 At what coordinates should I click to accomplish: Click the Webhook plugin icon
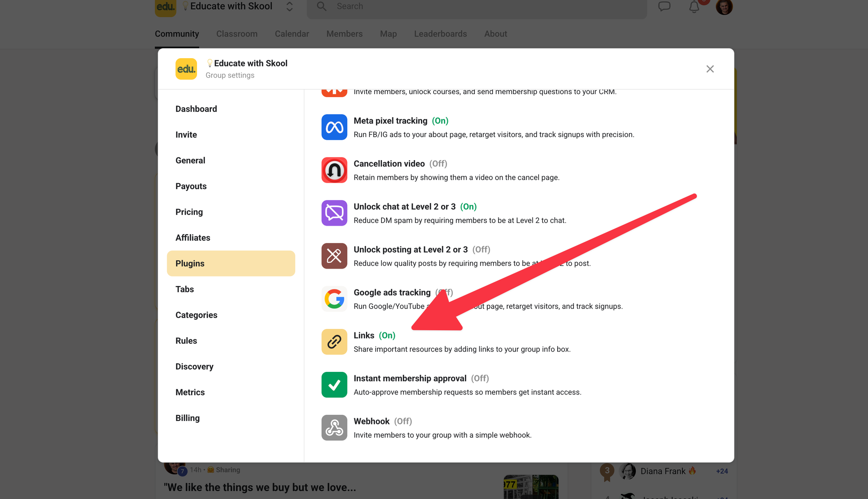(x=334, y=428)
